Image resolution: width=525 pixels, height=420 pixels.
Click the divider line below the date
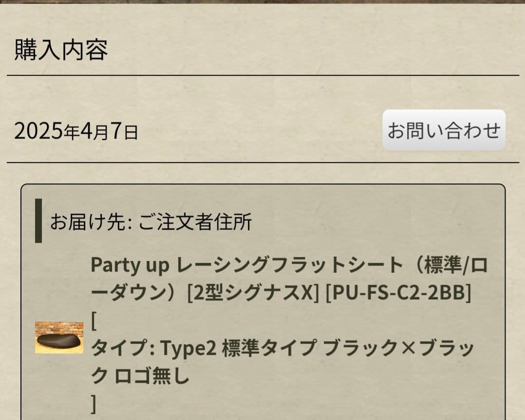pos(262,162)
